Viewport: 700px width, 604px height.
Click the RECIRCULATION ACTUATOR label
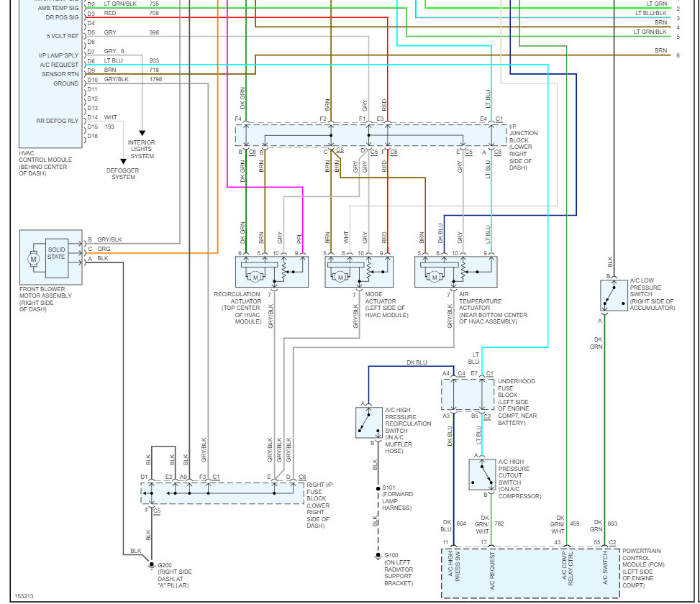237,308
